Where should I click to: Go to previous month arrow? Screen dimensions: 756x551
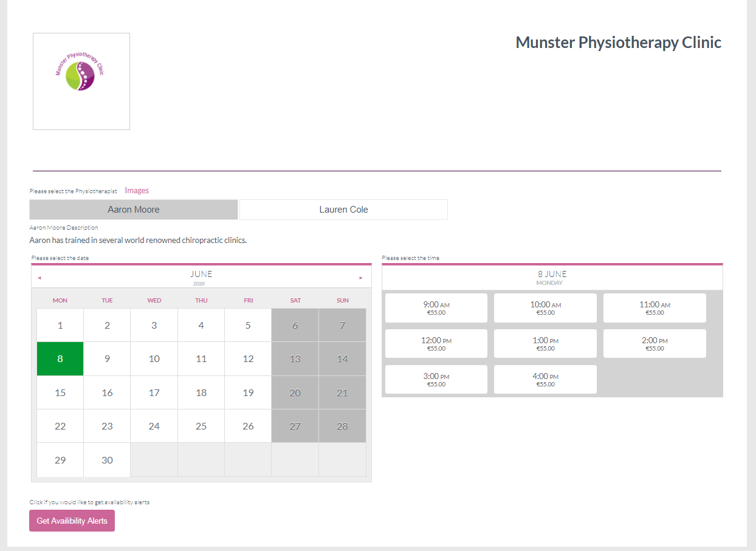pyautogui.click(x=40, y=278)
